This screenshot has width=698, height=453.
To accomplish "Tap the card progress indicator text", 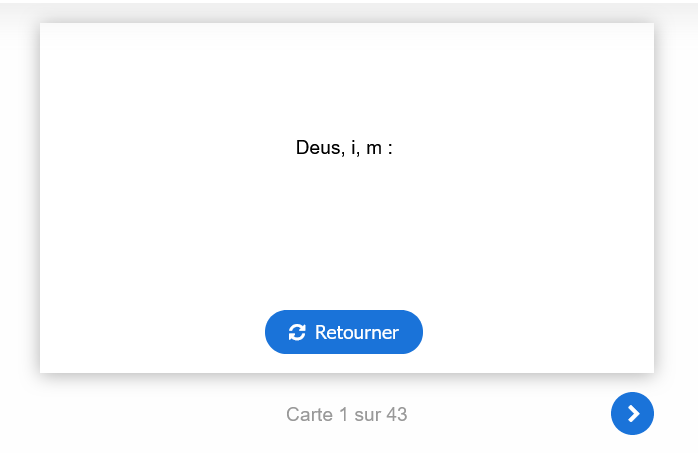I will (346, 414).
